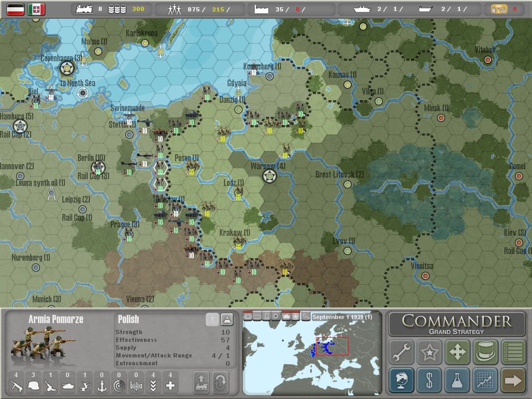Click the manpower people icon
This screenshot has width=532, height=399.
tap(175, 9)
